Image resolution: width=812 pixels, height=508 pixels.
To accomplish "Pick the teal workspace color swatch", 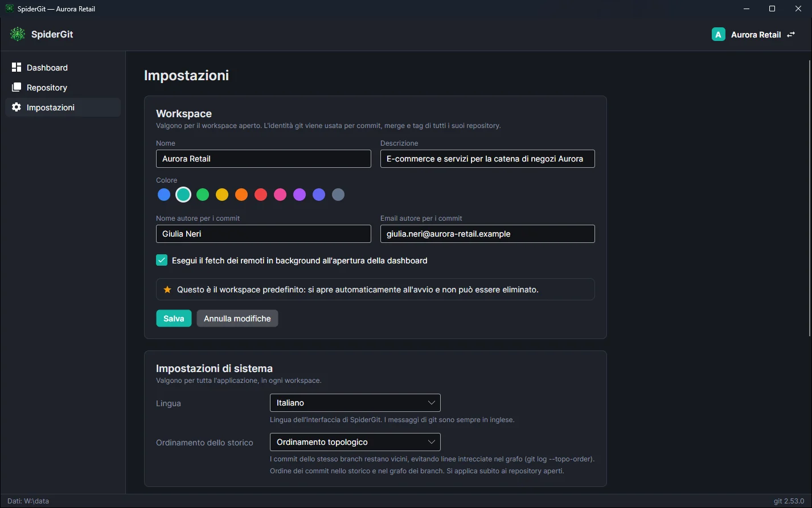I will (x=183, y=195).
